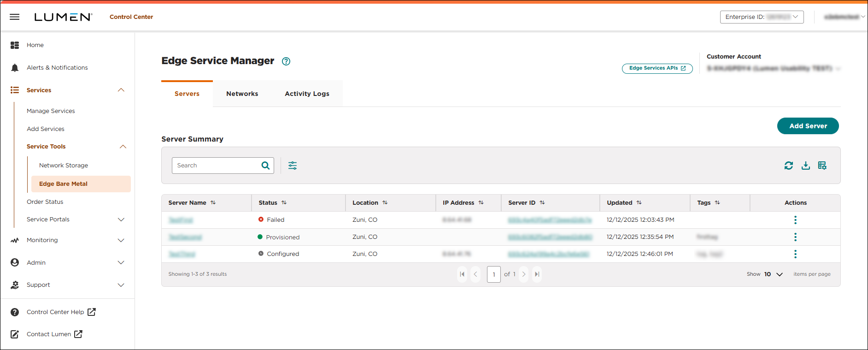Click the Home grid icon
Viewport: 868px width, 350px height.
(x=15, y=45)
